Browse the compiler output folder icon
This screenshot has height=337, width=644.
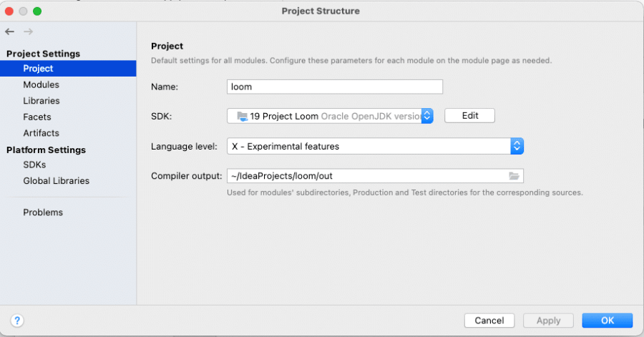pyautogui.click(x=514, y=176)
